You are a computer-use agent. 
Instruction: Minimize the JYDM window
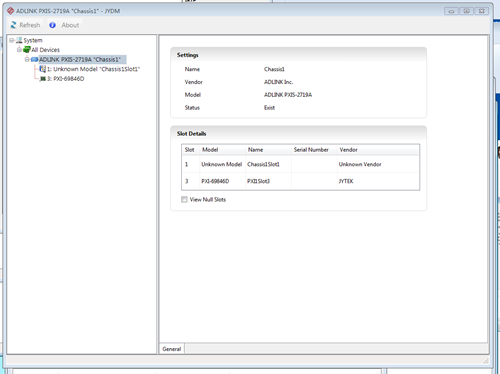(451, 11)
